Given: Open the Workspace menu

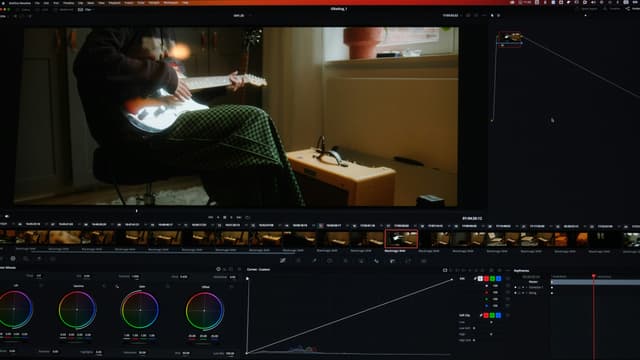Looking at the screenshot, I should [x=171, y=2].
